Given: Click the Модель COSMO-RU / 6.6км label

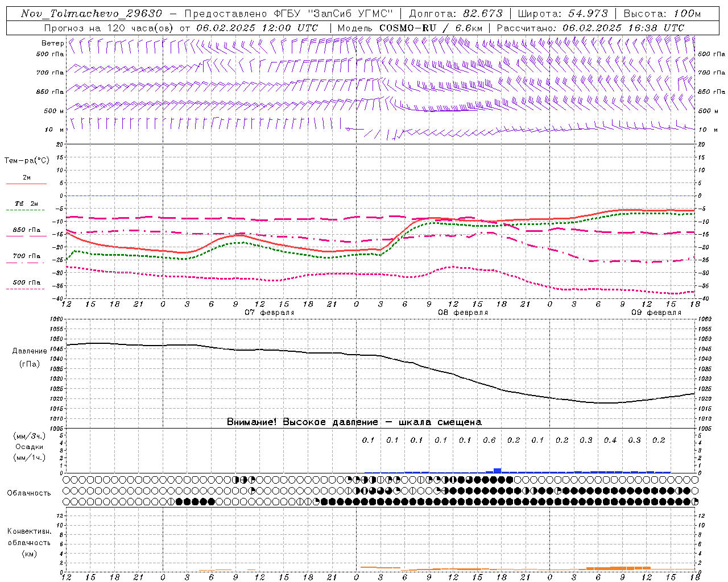Looking at the screenshot, I should coord(410,28).
